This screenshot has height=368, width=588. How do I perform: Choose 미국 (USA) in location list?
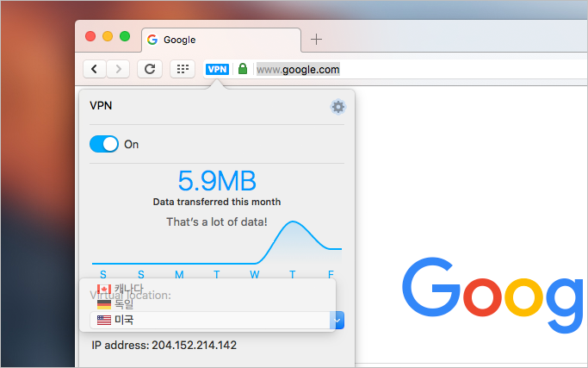(x=115, y=320)
